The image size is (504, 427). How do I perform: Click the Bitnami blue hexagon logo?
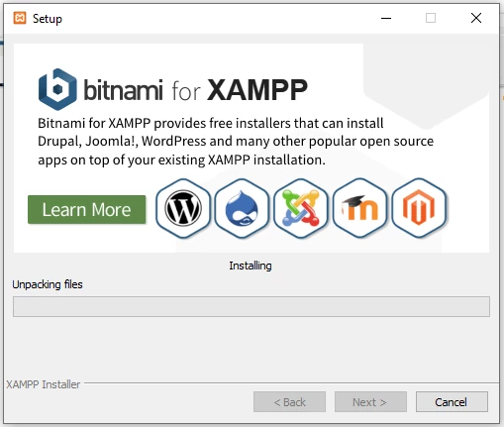[57, 89]
